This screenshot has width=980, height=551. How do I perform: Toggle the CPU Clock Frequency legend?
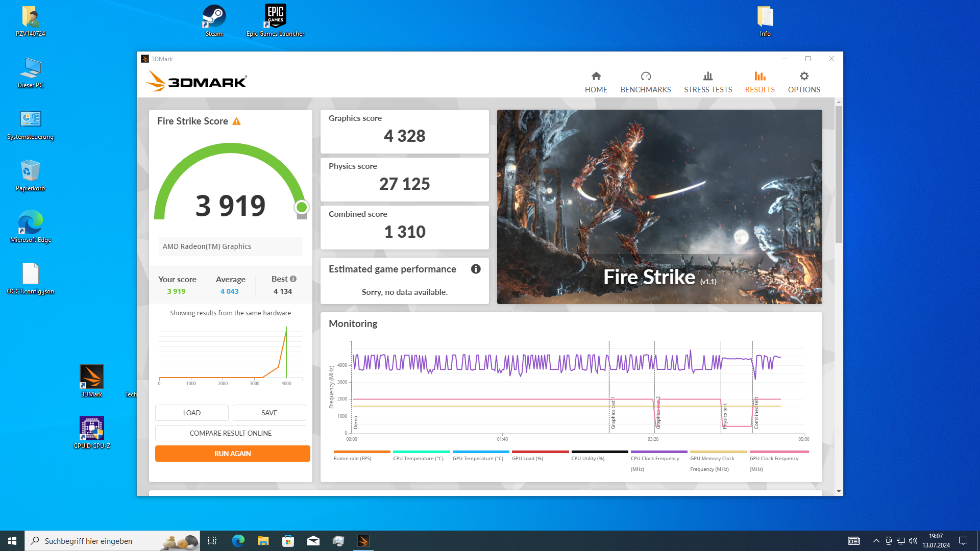[x=658, y=461]
